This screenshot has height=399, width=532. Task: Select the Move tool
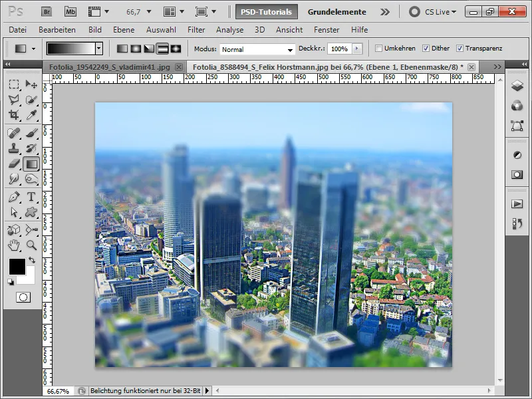click(x=31, y=84)
